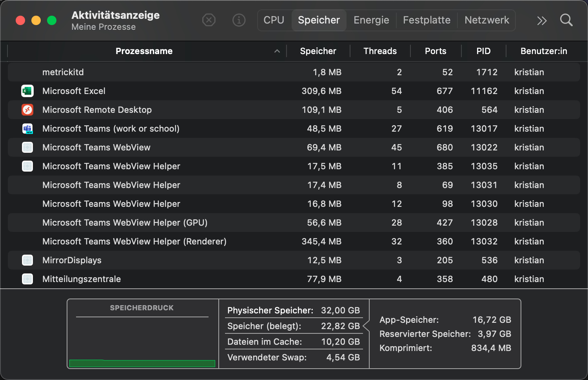Sort by the PID column header
This screenshot has width=588, height=380.
point(483,51)
